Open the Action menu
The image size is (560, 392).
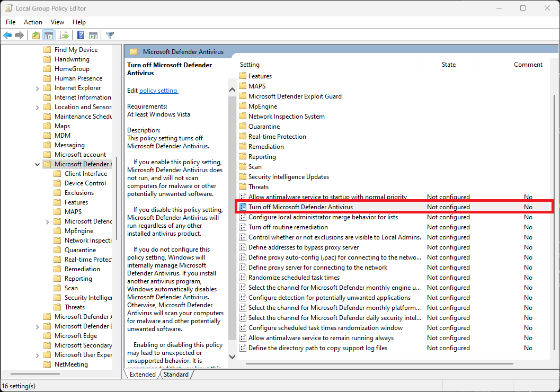coord(33,22)
